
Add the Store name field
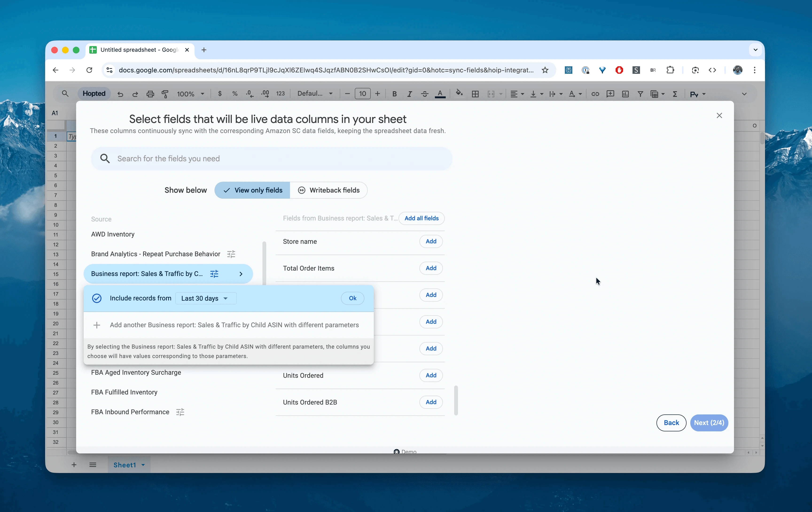coord(431,241)
